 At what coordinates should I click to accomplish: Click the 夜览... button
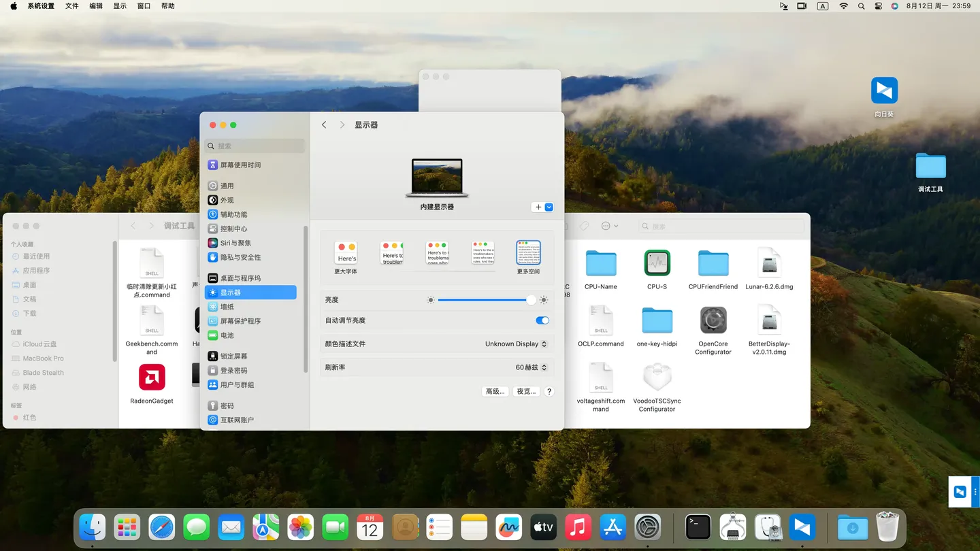pyautogui.click(x=526, y=392)
